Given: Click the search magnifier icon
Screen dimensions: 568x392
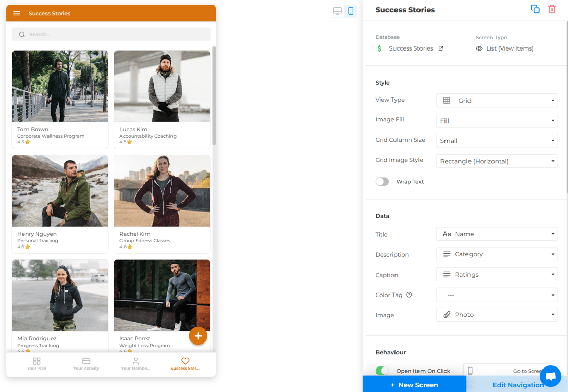Looking at the screenshot, I should pos(22,34).
